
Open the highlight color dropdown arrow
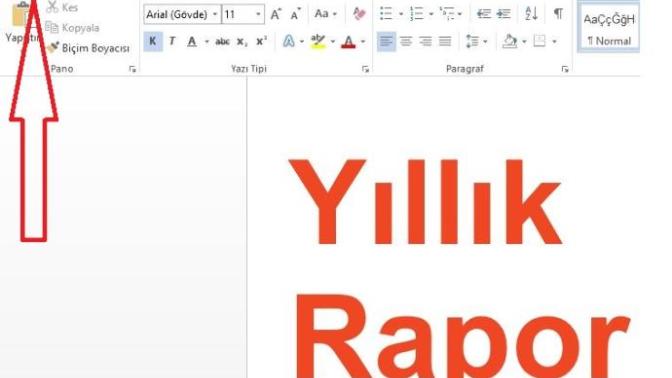[x=333, y=42]
